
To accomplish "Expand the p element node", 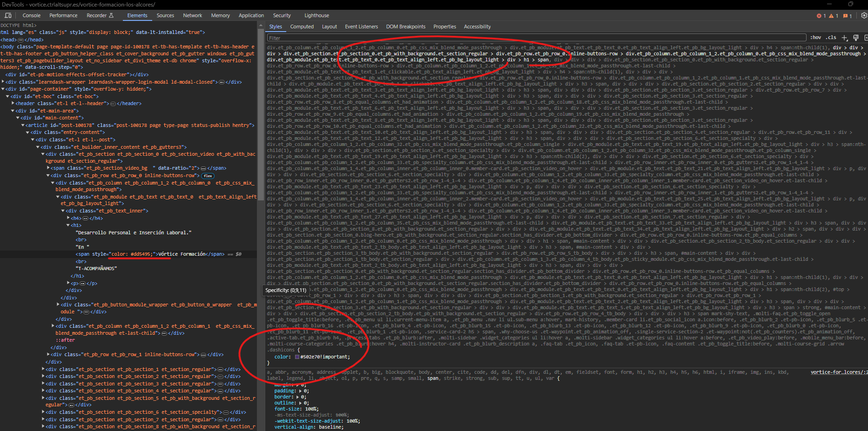I will [x=68, y=283].
